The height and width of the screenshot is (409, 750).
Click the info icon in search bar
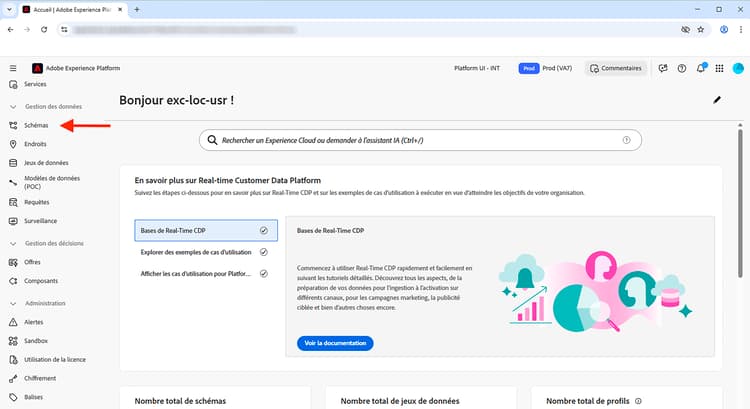point(626,140)
